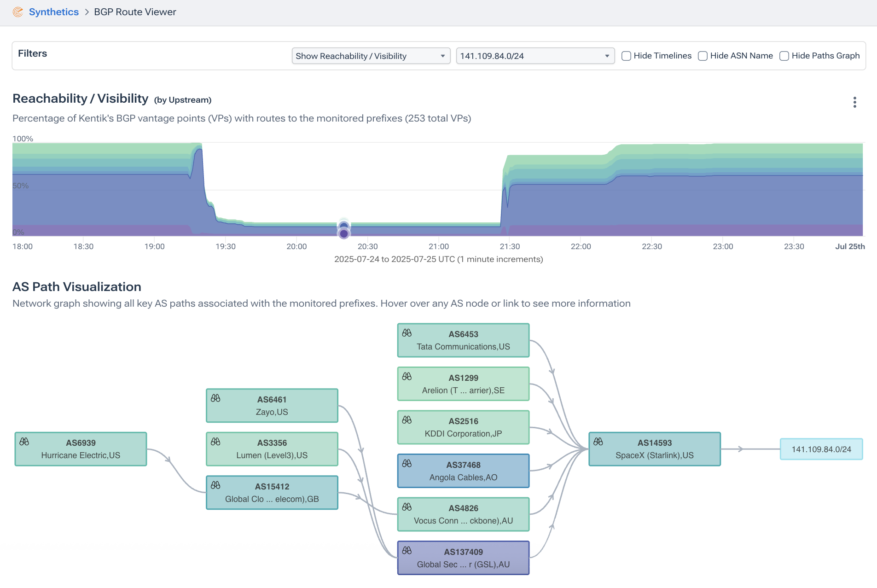Image resolution: width=877 pixels, height=588 pixels.
Task: Enable the Hide Paths Graph checkbox
Action: point(784,56)
